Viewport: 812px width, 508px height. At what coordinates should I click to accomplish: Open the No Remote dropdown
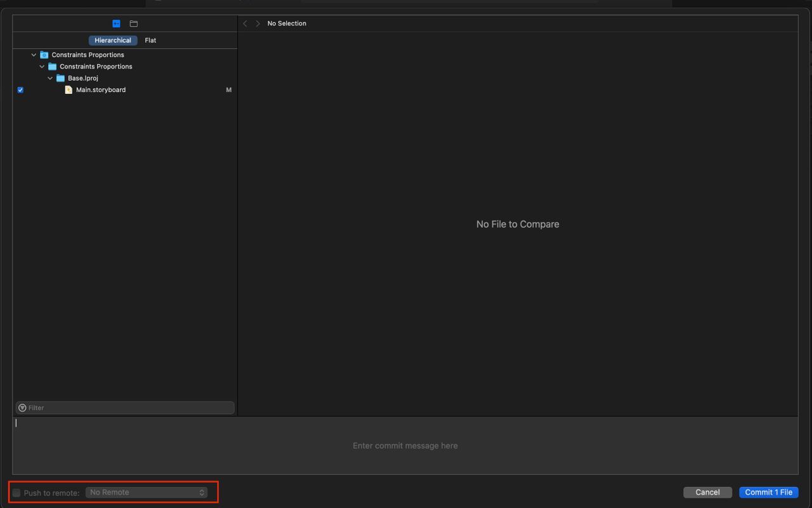pyautogui.click(x=147, y=492)
